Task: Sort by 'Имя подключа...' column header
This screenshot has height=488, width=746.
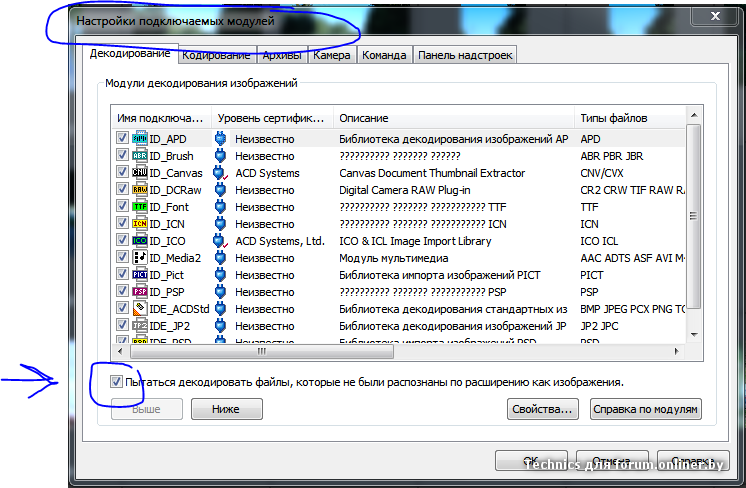Action: [161, 118]
